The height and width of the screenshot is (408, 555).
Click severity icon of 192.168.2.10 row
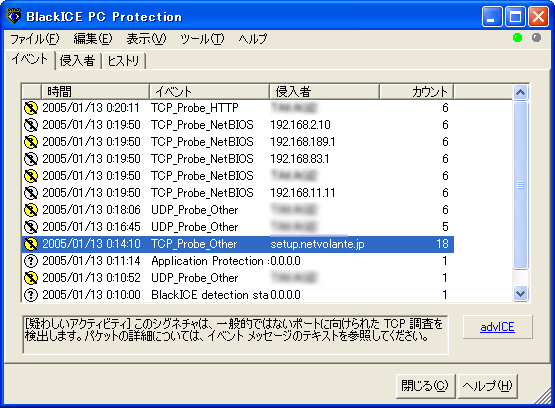point(31,125)
